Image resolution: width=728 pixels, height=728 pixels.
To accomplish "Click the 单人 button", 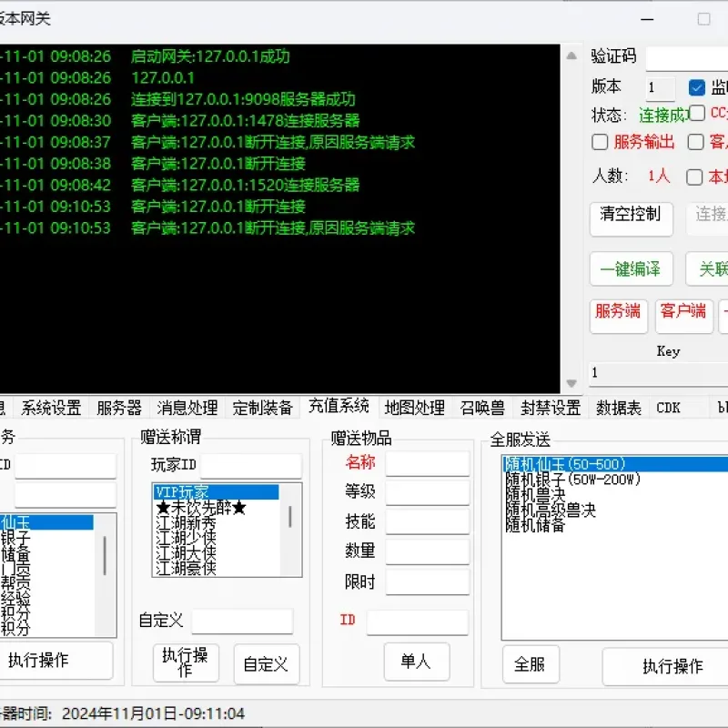I will click(x=417, y=662).
